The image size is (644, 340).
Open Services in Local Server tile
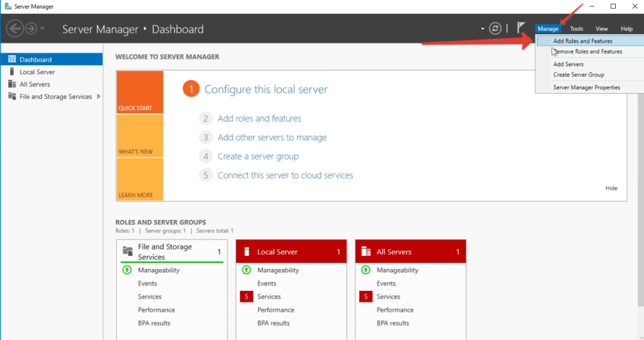(x=269, y=297)
